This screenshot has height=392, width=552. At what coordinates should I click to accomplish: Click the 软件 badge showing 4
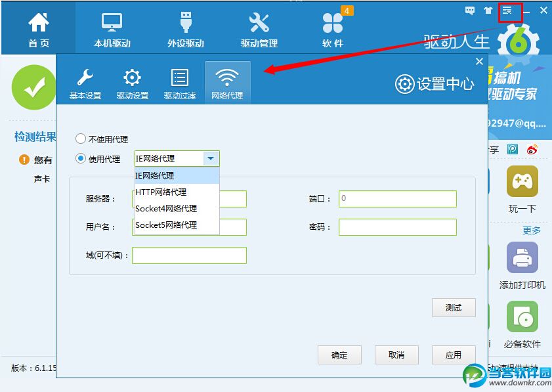347,11
